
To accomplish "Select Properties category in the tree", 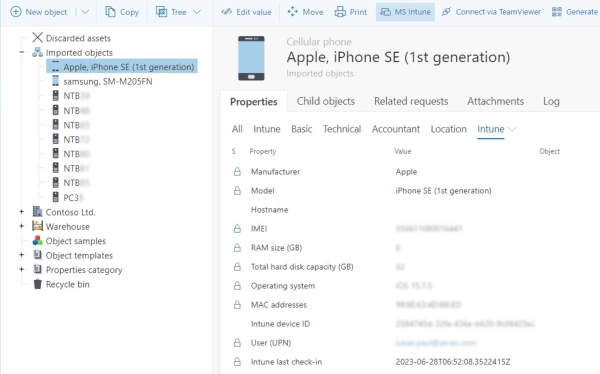I will click(x=84, y=270).
